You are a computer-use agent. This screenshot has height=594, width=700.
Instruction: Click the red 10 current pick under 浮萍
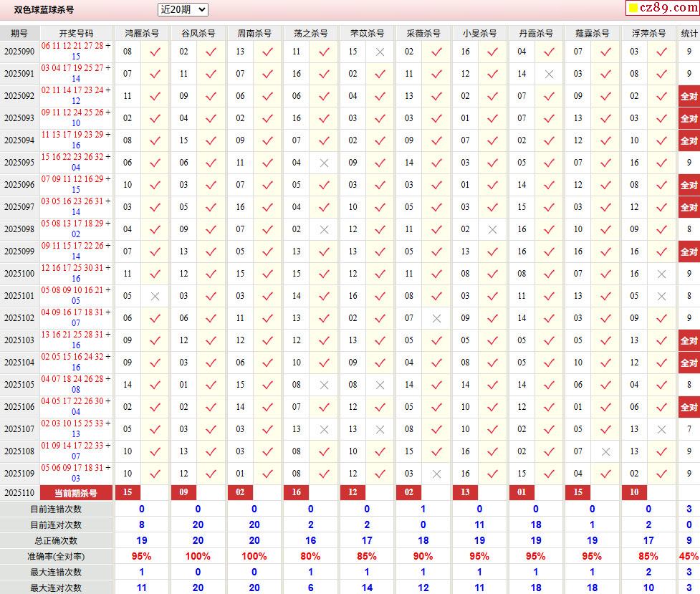[634, 492]
